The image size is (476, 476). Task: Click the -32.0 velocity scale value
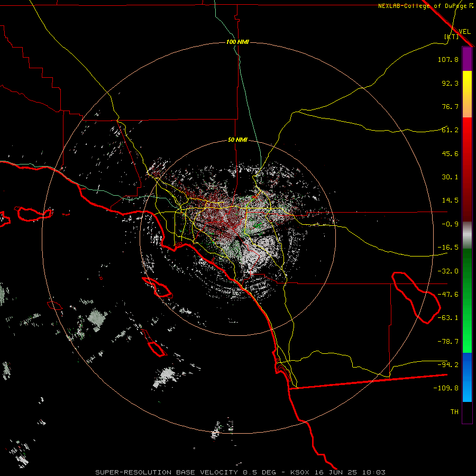point(448,271)
